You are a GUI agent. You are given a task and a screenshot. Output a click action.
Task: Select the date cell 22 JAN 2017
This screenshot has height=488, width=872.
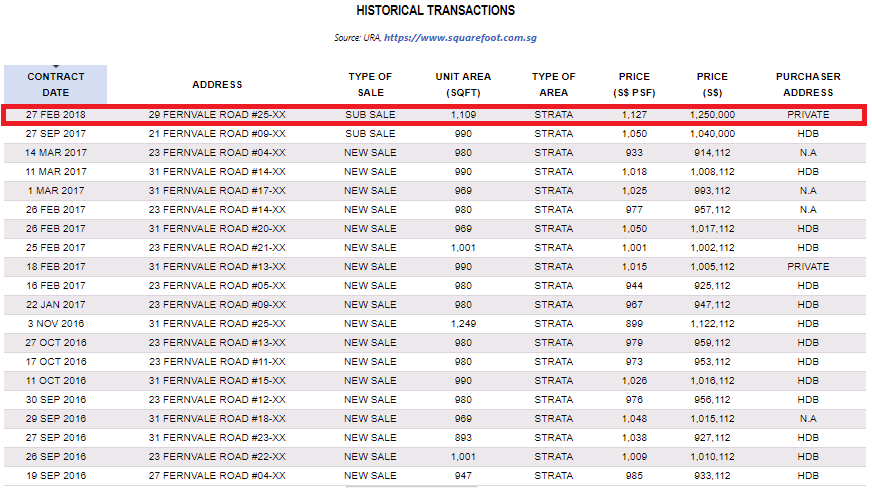(56, 305)
